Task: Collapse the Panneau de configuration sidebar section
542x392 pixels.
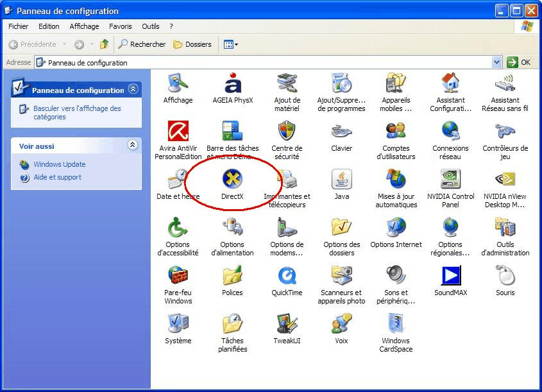Action: 133,89
